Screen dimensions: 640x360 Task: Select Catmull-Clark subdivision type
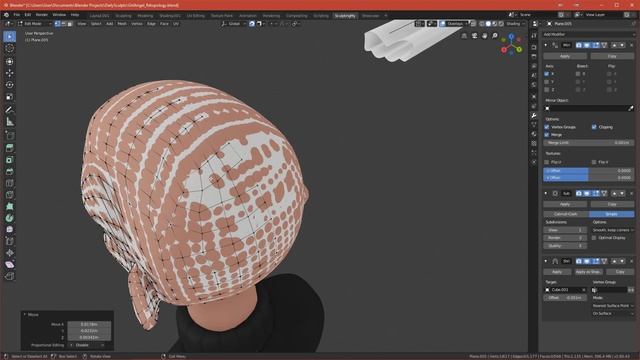[566, 214]
